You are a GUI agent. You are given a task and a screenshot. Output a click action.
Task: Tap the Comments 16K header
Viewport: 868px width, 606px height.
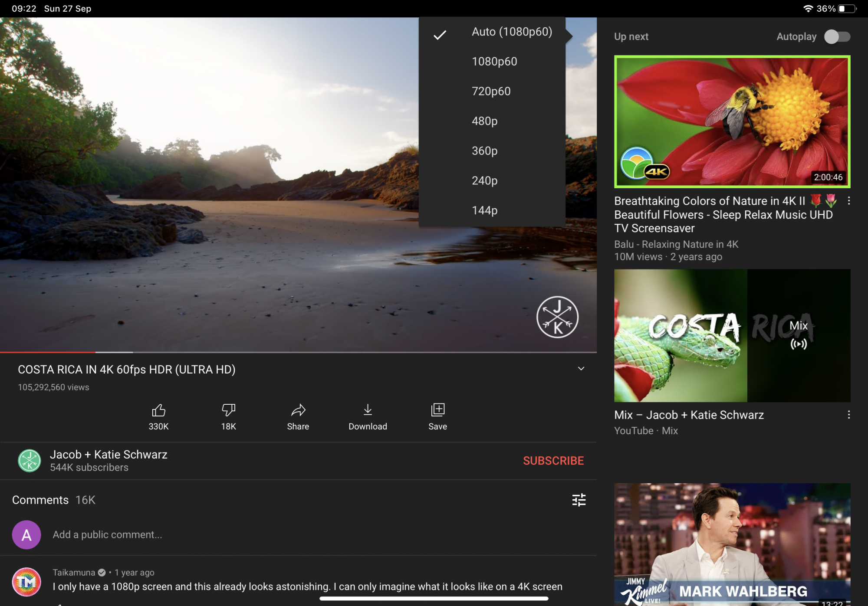[53, 500]
